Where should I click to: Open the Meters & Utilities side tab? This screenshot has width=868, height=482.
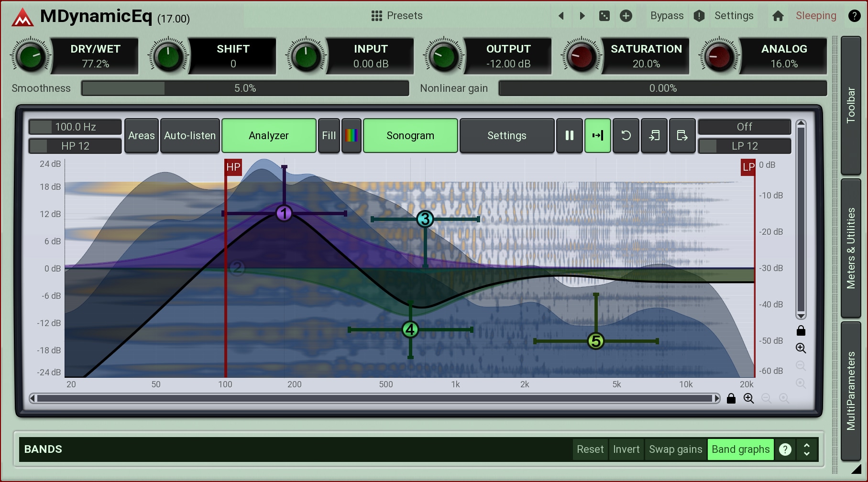851,248
